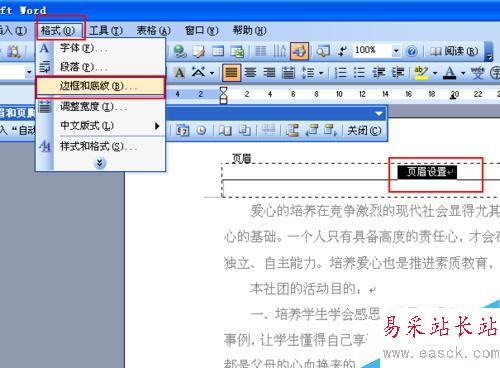The width and height of the screenshot is (500, 368).
Task: Toggle Show/Hide formatting marks icon
Action: click(x=342, y=51)
